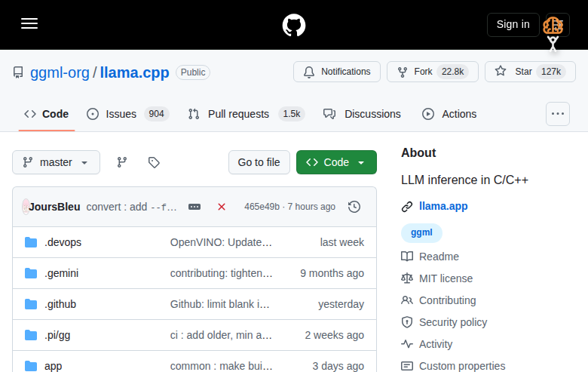Click the orange brain extension icon
Image resolution: width=588 pixels, height=372 pixels.
pyautogui.click(x=553, y=26)
